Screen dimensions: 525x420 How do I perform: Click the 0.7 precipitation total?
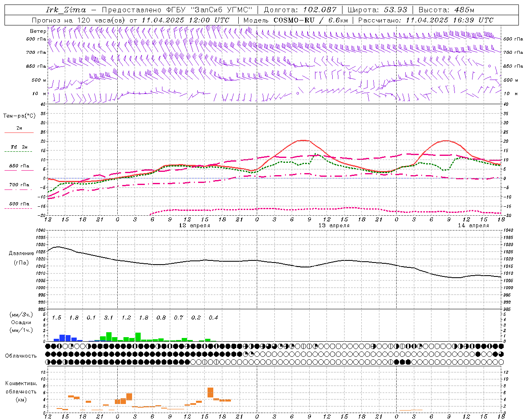(178, 318)
